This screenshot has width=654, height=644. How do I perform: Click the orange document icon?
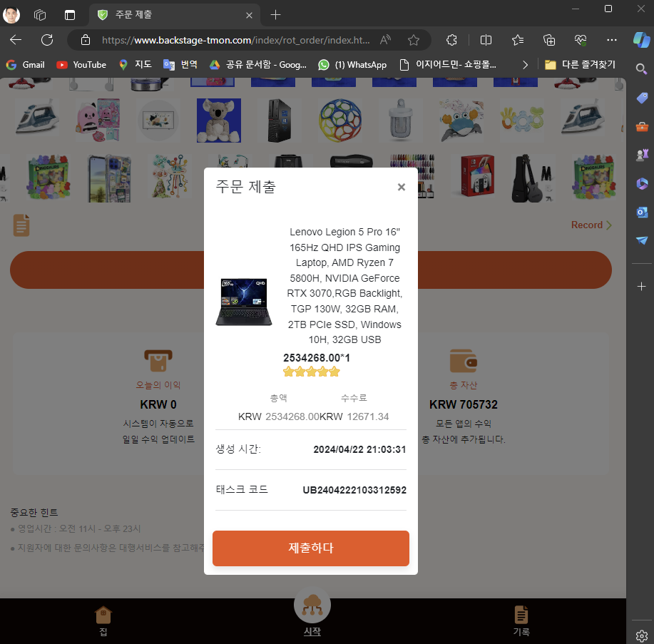(x=21, y=225)
